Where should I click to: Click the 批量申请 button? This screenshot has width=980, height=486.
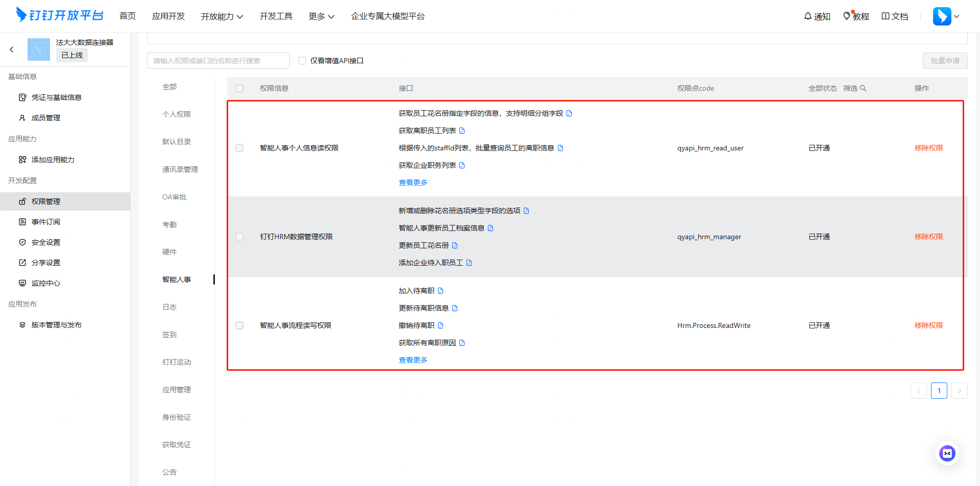(x=945, y=61)
